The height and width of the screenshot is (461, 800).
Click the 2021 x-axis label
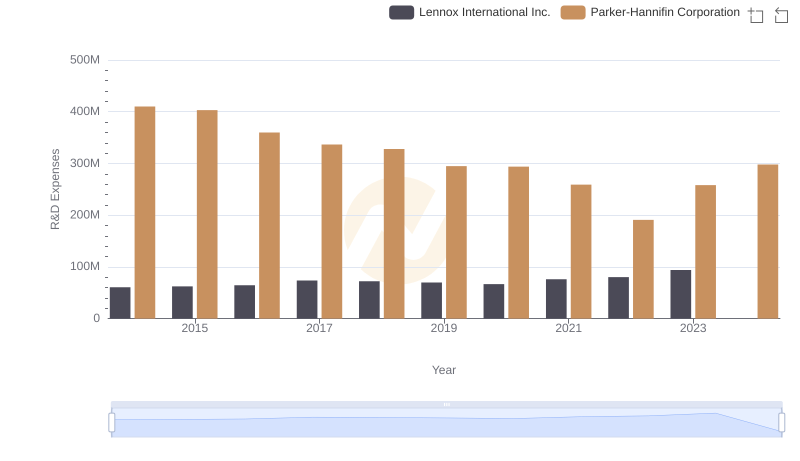(x=568, y=328)
